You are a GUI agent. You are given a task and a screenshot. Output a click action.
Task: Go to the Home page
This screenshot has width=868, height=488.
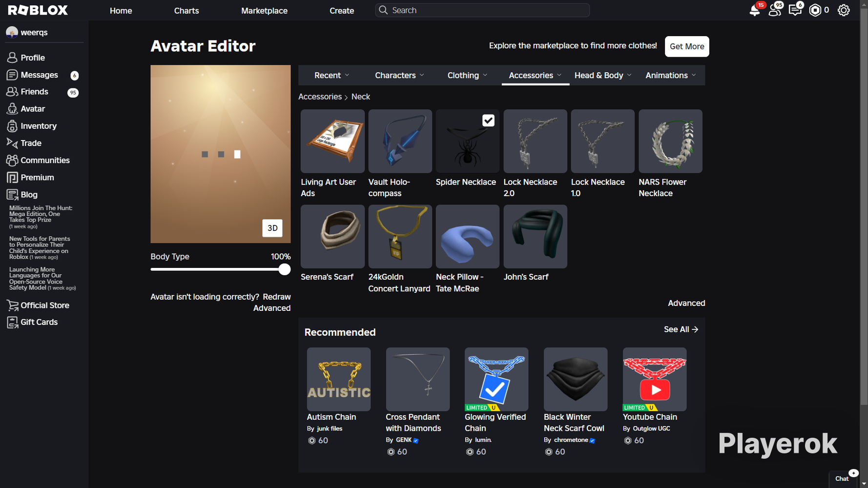(121, 10)
